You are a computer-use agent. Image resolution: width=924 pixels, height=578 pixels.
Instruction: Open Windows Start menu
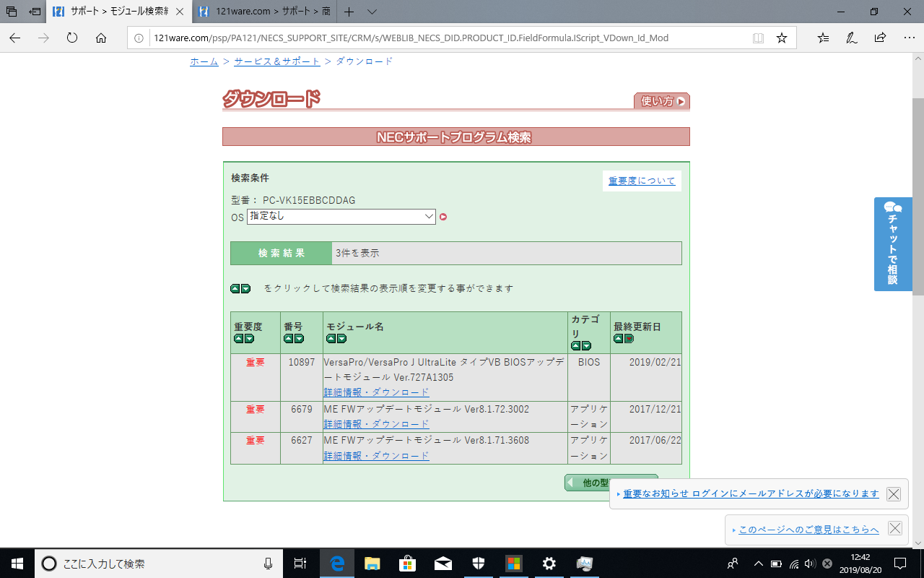tap(17, 564)
